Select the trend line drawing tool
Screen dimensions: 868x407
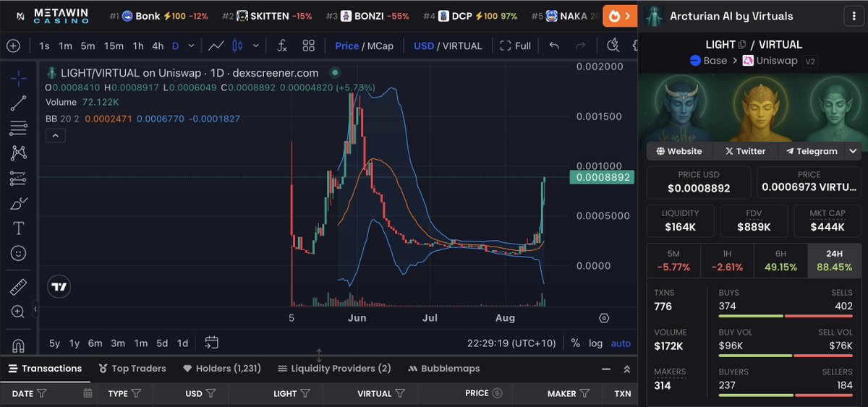click(19, 103)
